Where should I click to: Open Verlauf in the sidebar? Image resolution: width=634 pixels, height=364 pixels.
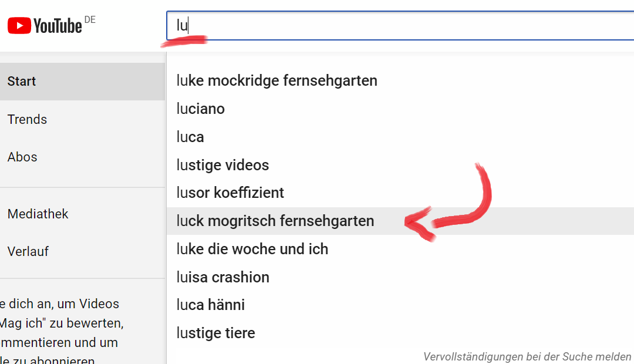click(x=28, y=251)
